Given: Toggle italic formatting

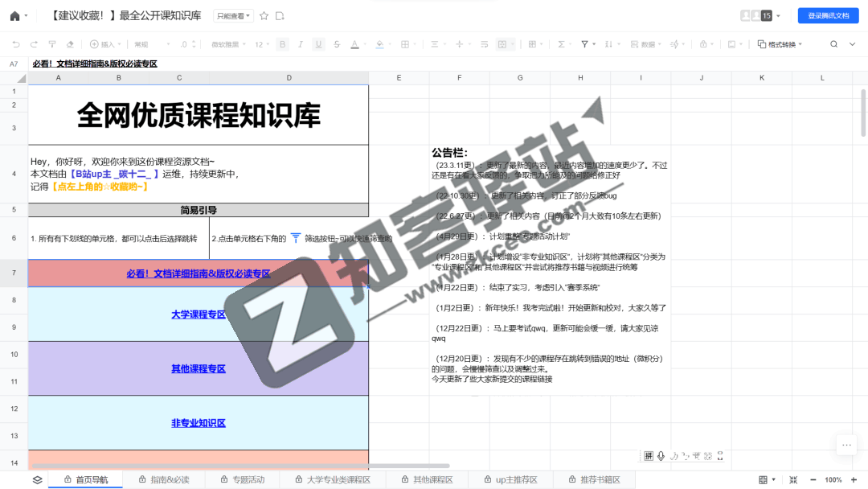Looking at the screenshot, I should (300, 43).
